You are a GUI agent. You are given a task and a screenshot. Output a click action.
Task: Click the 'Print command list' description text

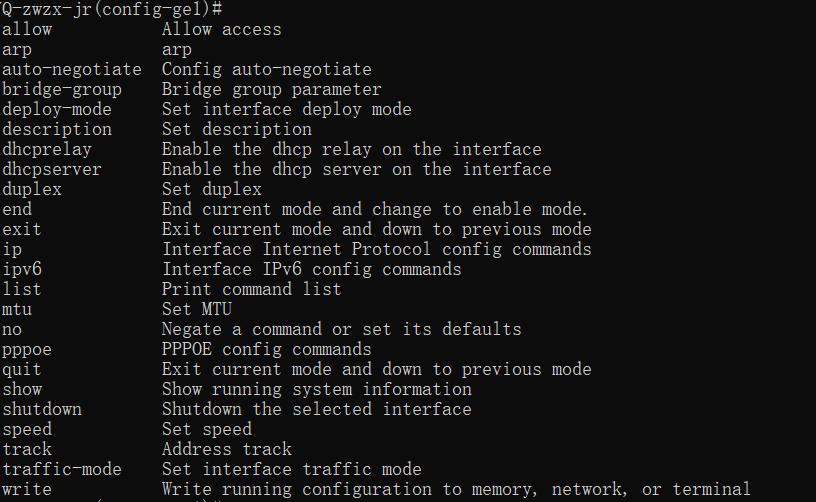[251, 289]
